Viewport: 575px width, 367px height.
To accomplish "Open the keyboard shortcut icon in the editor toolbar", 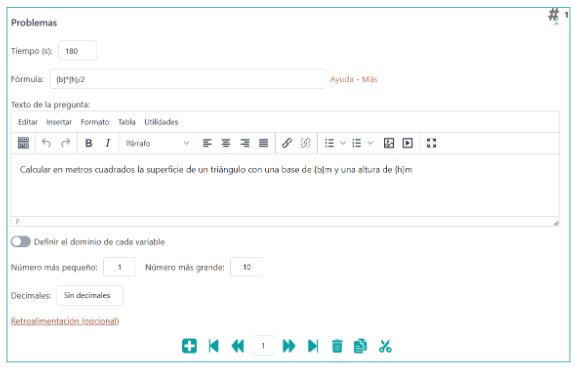I will (x=23, y=143).
